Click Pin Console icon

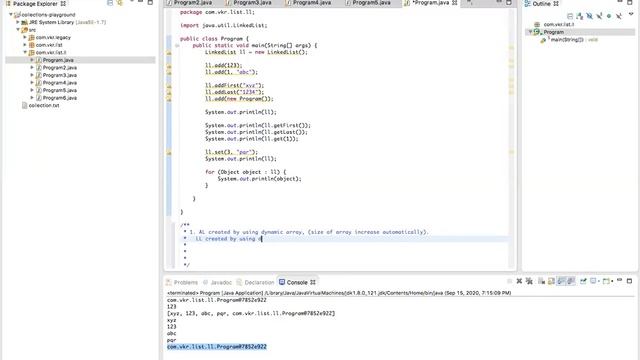tap(583, 281)
